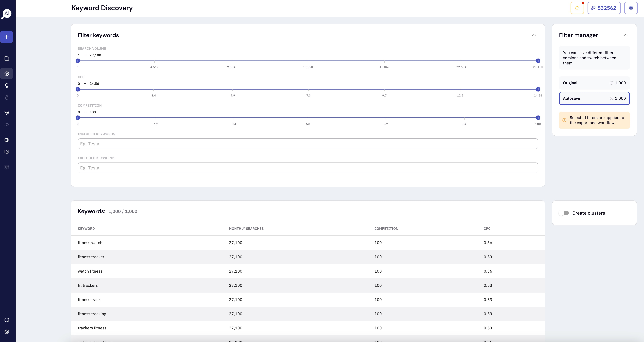The image size is (644, 342).
Task: Open the settings gear in the top right
Action: (631, 8)
